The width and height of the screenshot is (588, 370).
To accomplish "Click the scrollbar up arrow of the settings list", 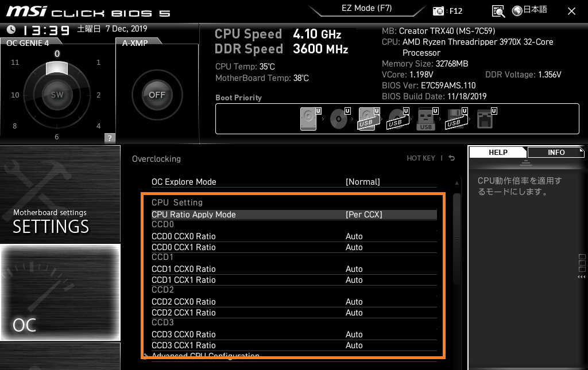I will click(x=457, y=183).
